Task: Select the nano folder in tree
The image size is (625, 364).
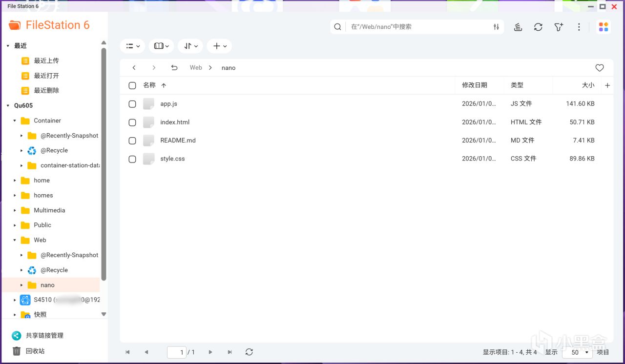Action: [x=47, y=285]
